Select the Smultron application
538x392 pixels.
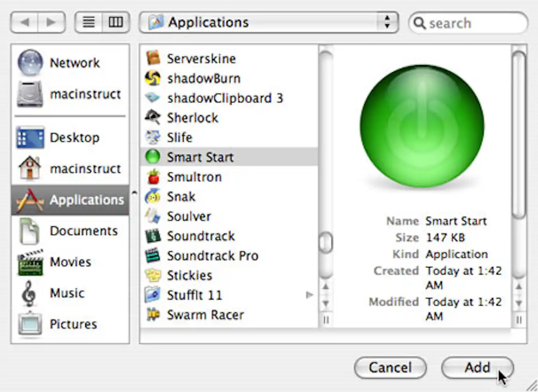[x=194, y=177]
